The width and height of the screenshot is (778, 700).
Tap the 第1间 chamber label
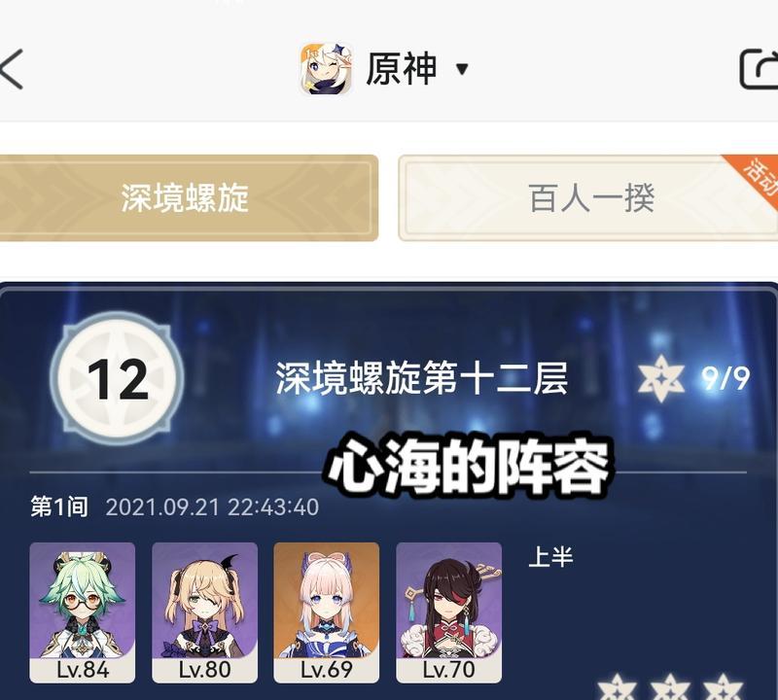pos(59,507)
